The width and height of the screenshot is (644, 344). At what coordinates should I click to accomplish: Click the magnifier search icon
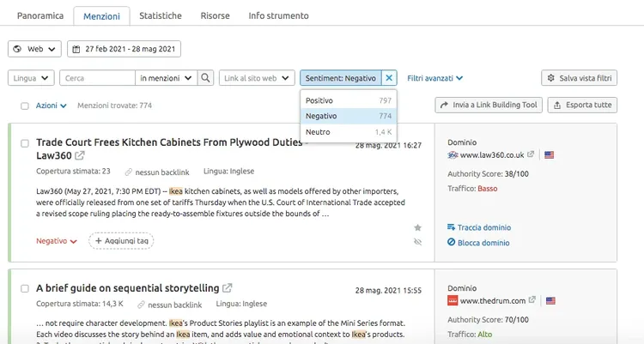pyautogui.click(x=205, y=78)
